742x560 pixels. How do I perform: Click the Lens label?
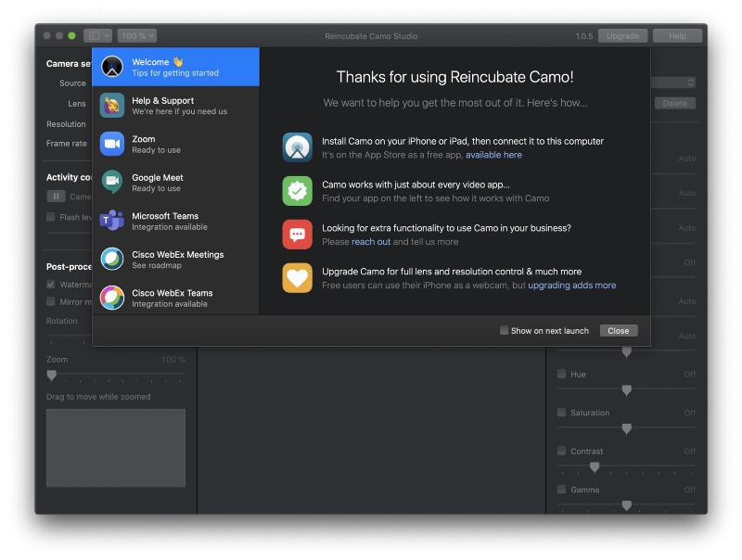(x=77, y=104)
